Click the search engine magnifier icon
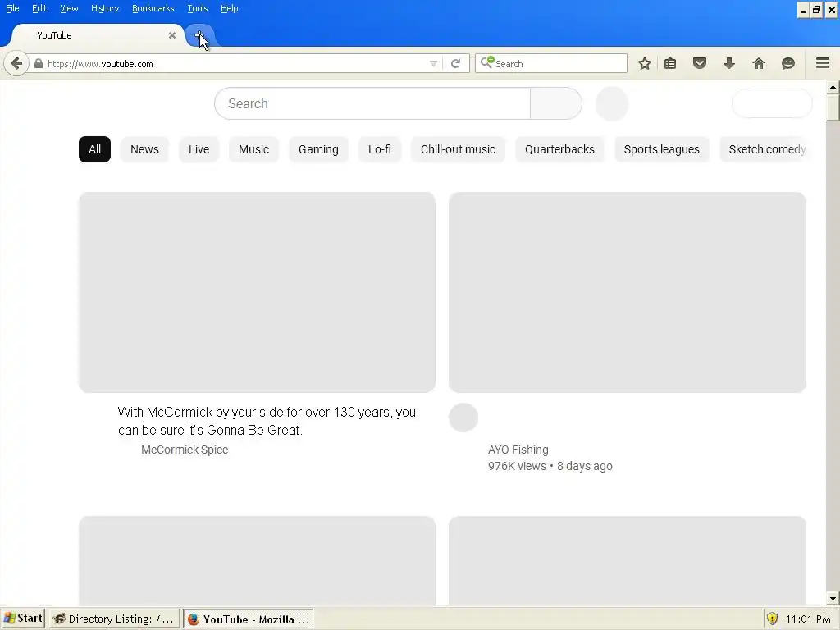The image size is (840, 630). point(486,62)
